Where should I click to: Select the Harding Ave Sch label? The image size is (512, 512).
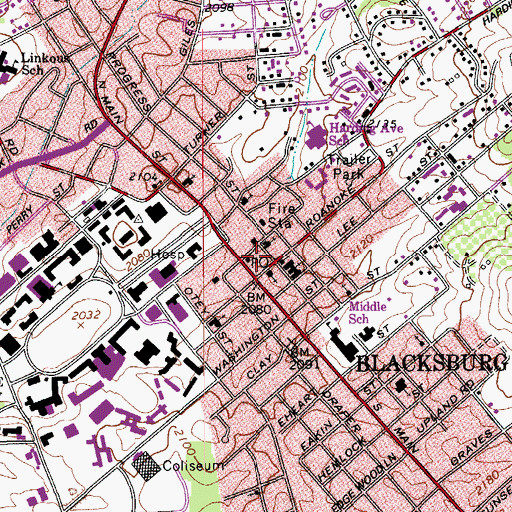point(366,134)
